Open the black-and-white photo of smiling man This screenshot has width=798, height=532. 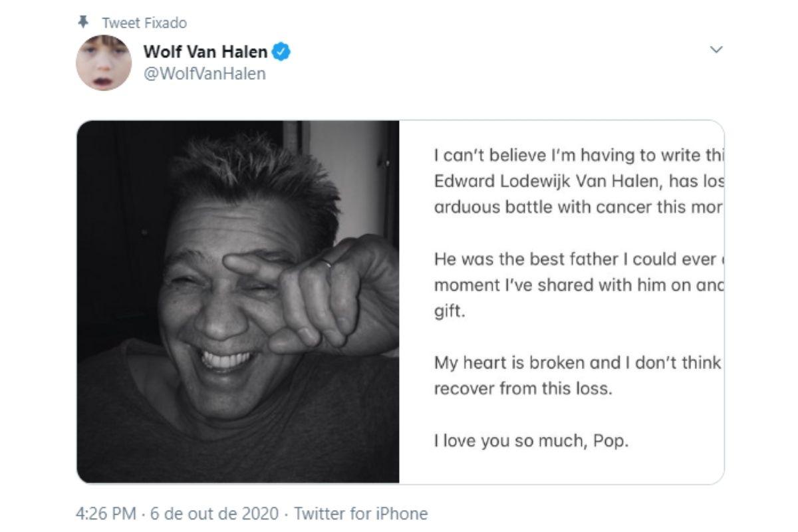click(x=238, y=301)
